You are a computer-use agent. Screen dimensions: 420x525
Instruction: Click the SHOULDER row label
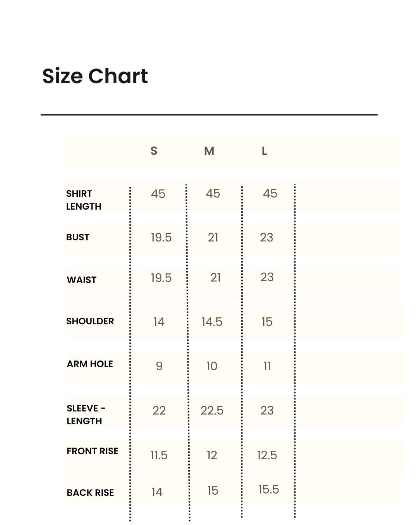[x=90, y=321]
